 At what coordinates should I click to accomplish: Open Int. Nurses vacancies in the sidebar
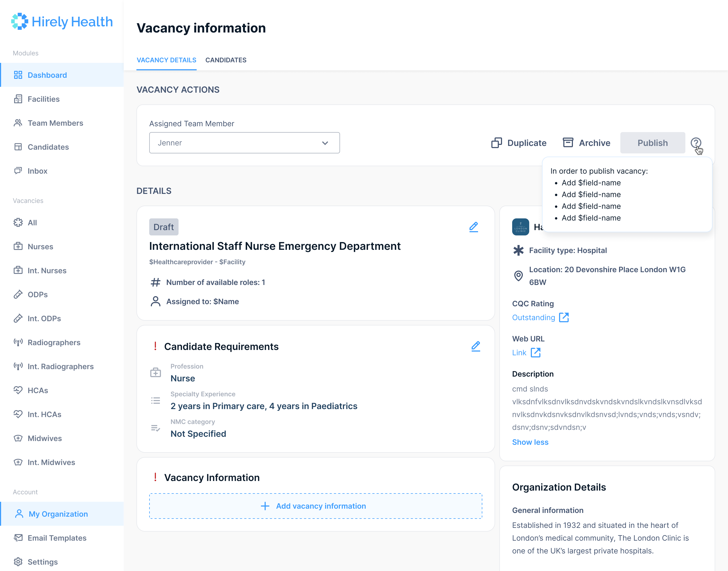(47, 271)
